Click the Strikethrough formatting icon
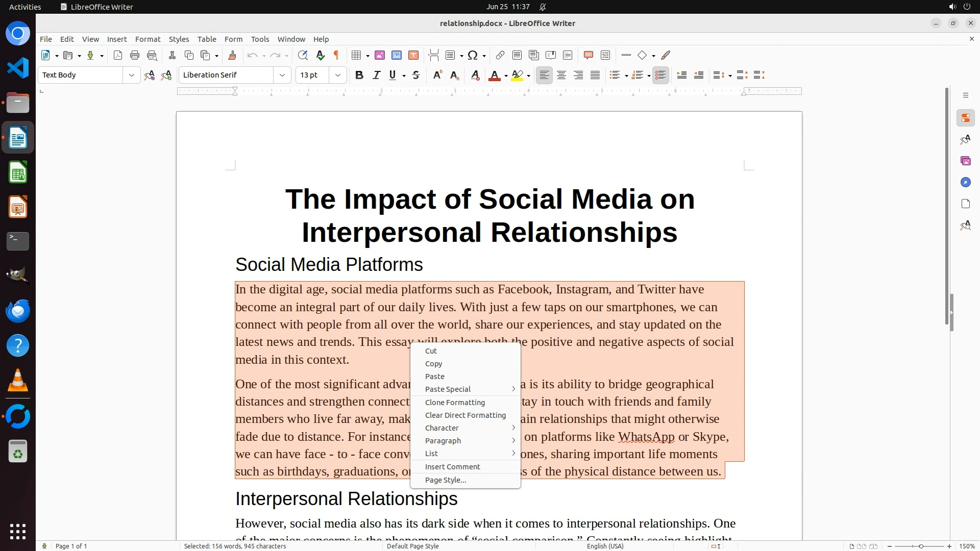The width and height of the screenshot is (980, 551). pos(416,76)
